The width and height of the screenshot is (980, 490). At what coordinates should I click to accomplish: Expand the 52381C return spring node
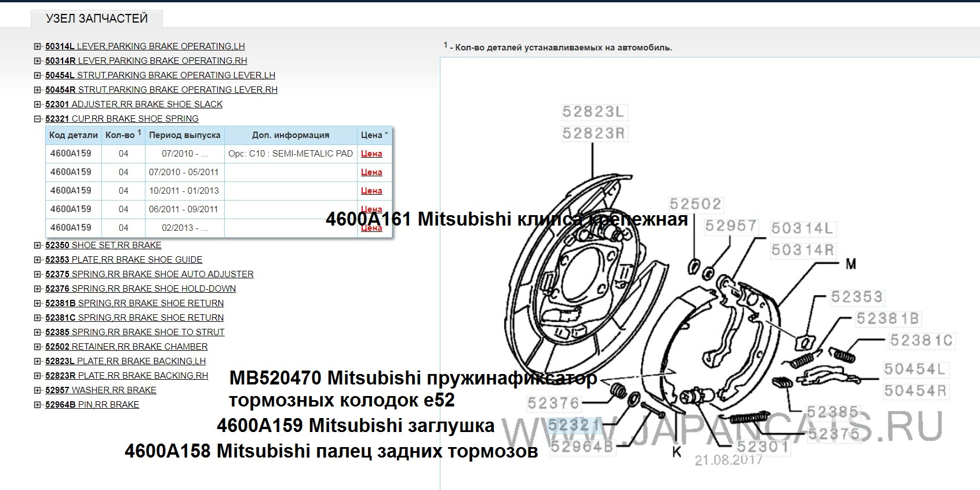pos(38,318)
